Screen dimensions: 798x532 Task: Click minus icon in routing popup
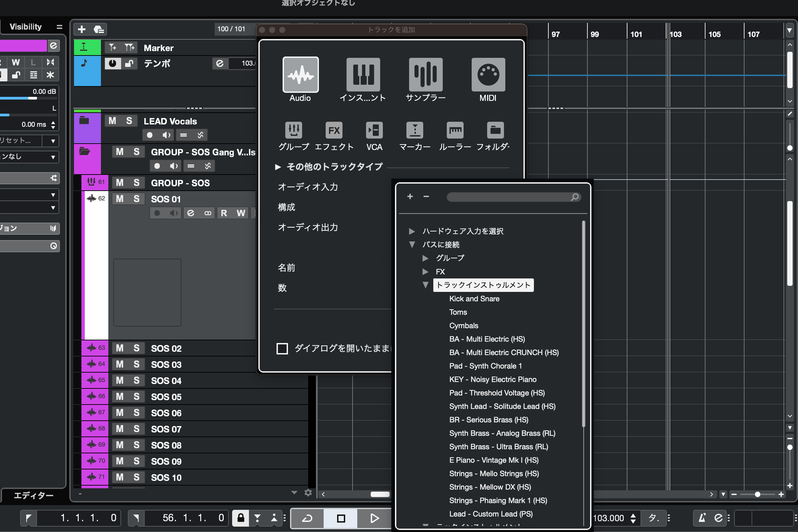(426, 196)
